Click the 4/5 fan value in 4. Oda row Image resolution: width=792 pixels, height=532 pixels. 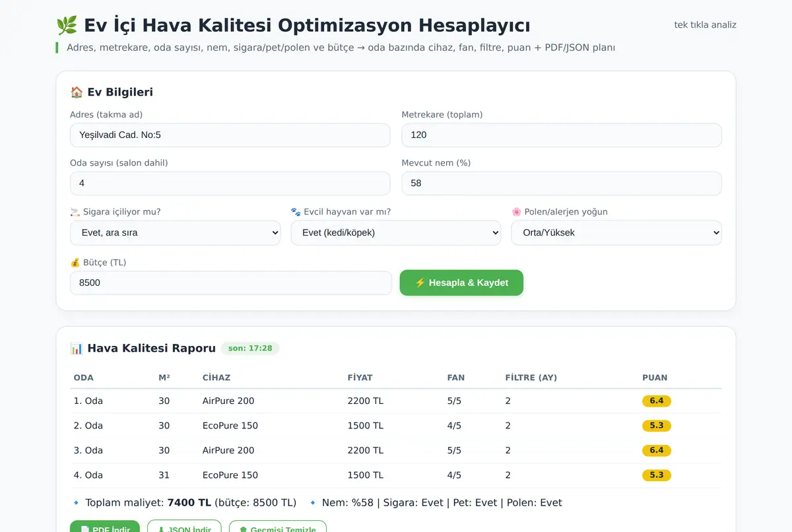(455, 475)
